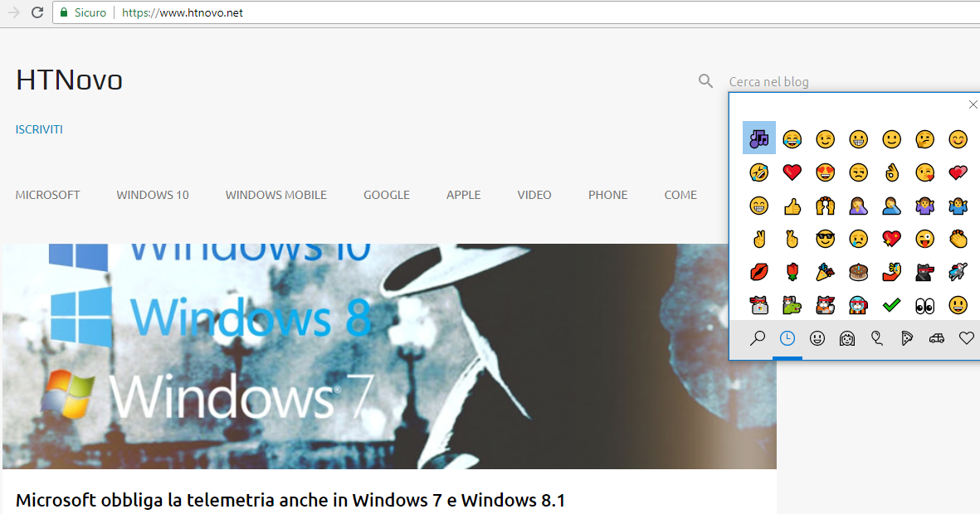The height and width of the screenshot is (514, 980).
Task: Open the COME menu item
Action: (680, 195)
